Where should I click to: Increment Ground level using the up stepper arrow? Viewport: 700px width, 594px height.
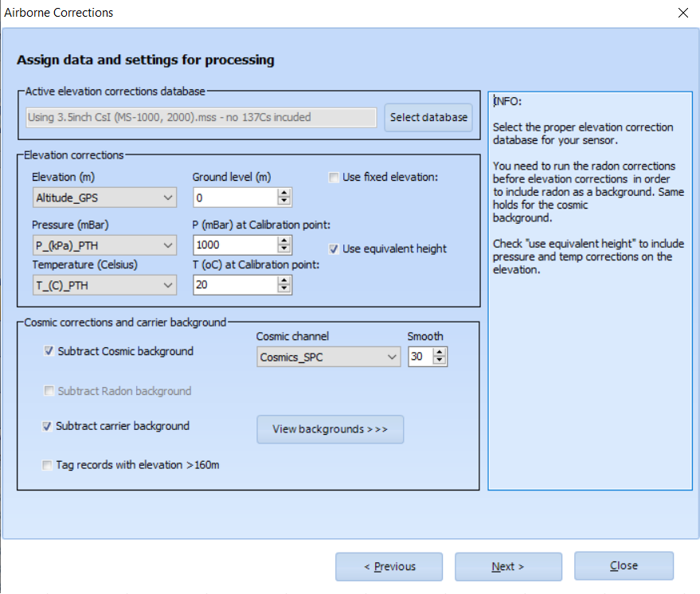(284, 193)
